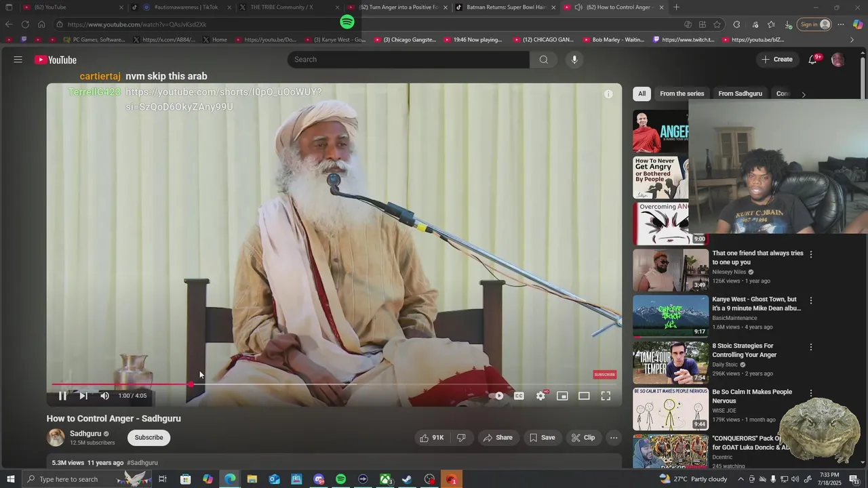The image size is (868, 488).
Task: Switch to miniplayer mode
Action: (562, 396)
